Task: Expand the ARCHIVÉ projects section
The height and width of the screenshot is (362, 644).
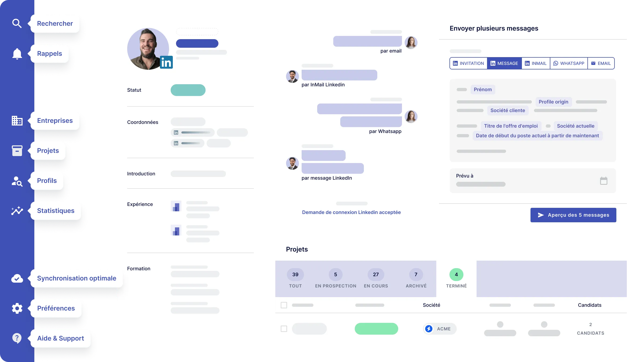Action: (x=416, y=278)
